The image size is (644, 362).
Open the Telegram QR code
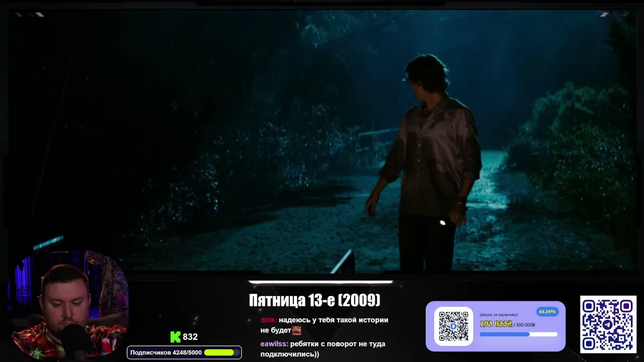[x=608, y=324]
